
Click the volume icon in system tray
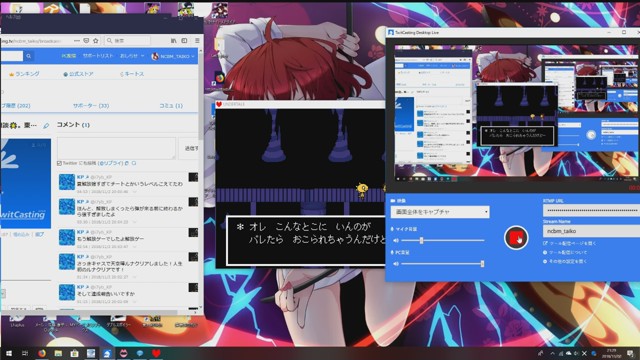click(576, 353)
